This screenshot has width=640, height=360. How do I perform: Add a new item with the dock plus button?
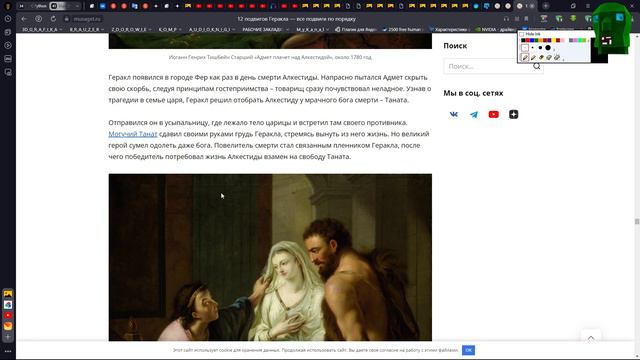pos(8,337)
